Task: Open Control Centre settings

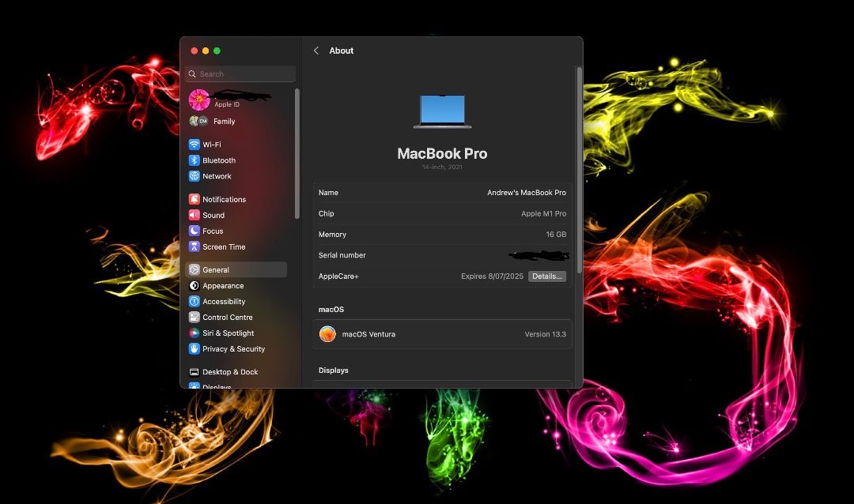Action: pyautogui.click(x=227, y=318)
